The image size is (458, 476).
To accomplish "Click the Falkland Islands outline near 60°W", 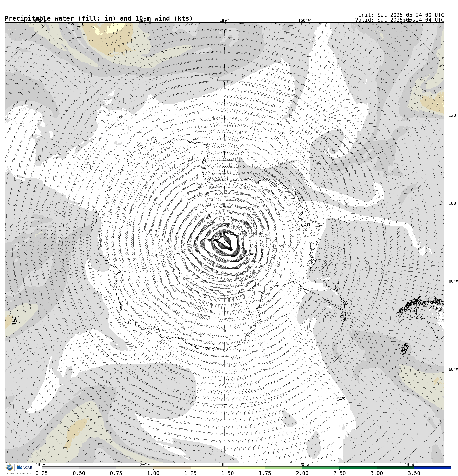I will coord(405,349).
